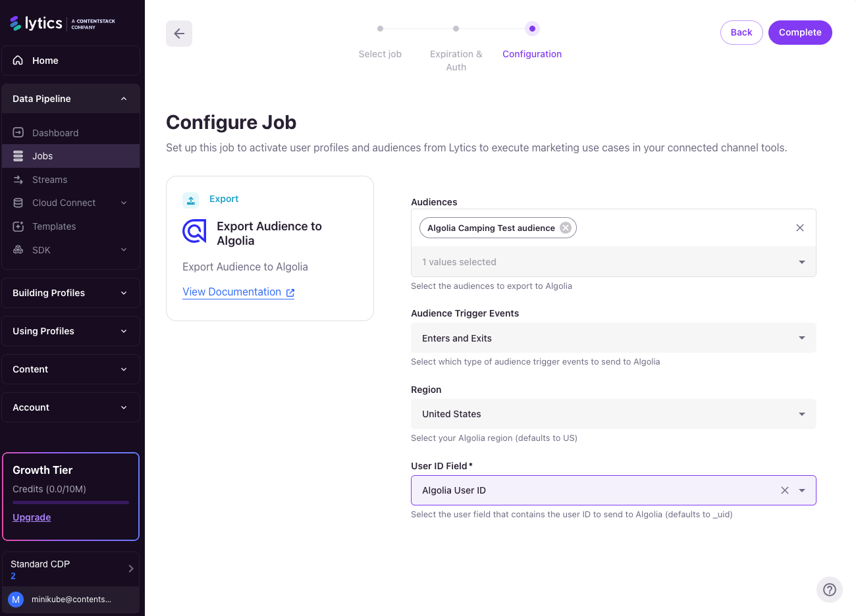Screen dimensions: 856x616
Task: Click the Algolia logo icon
Action: click(x=194, y=232)
